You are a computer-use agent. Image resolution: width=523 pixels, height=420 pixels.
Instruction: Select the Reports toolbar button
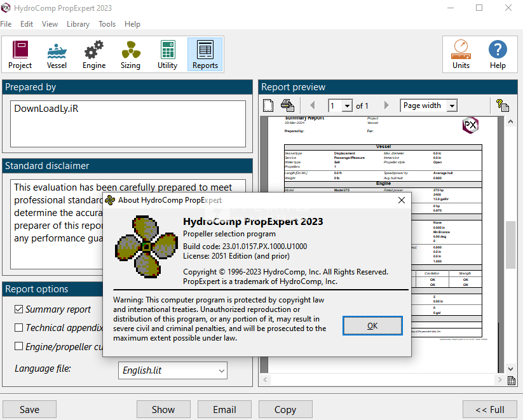[205, 55]
